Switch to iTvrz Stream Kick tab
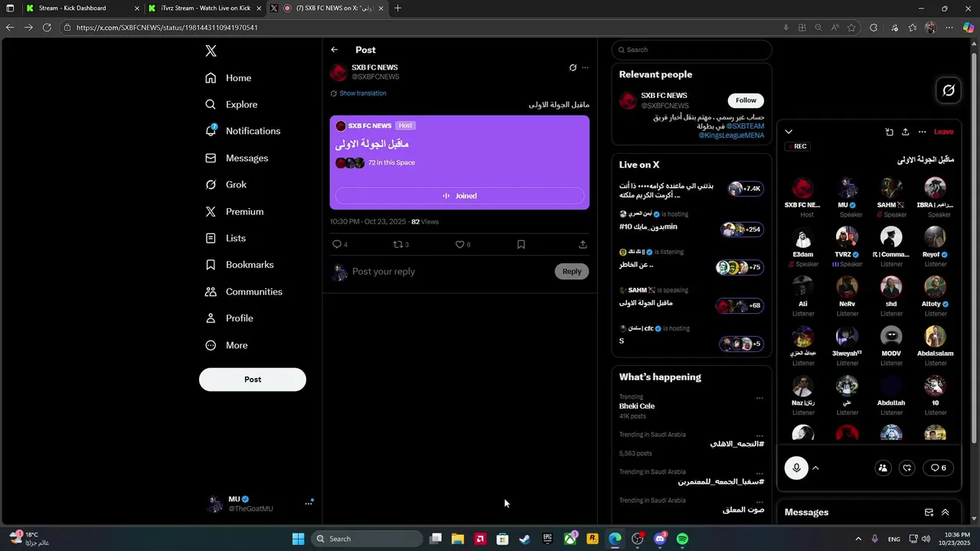This screenshot has height=551, width=980. (205, 8)
